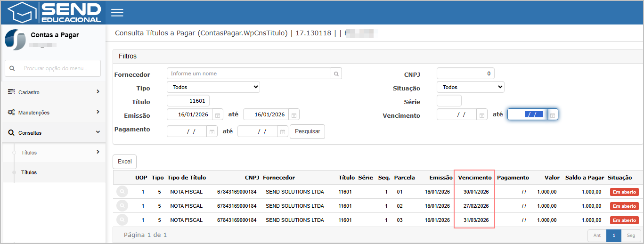Open the Situação dropdown

470,87
